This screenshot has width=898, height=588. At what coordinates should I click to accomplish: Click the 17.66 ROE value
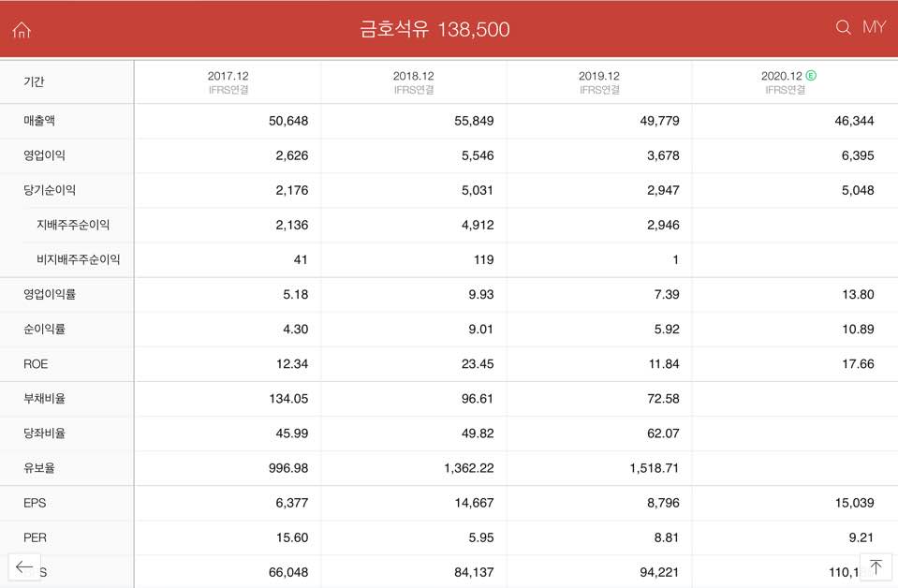coord(858,364)
